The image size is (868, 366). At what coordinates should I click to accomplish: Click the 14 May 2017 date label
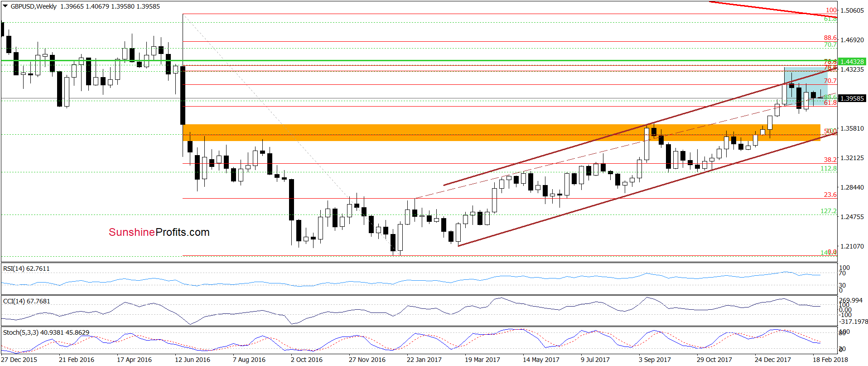pyautogui.click(x=541, y=360)
